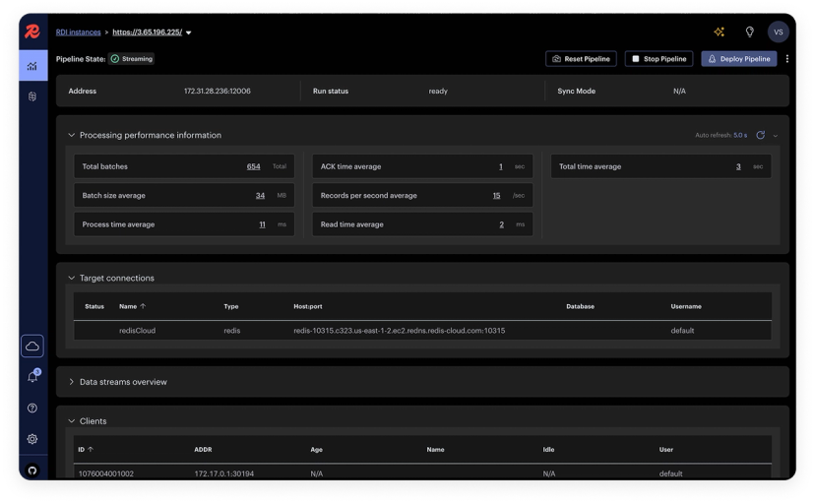
Task: Click the 5.0 s auto refresh rate
Action: pyautogui.click(x=740, y=135)
